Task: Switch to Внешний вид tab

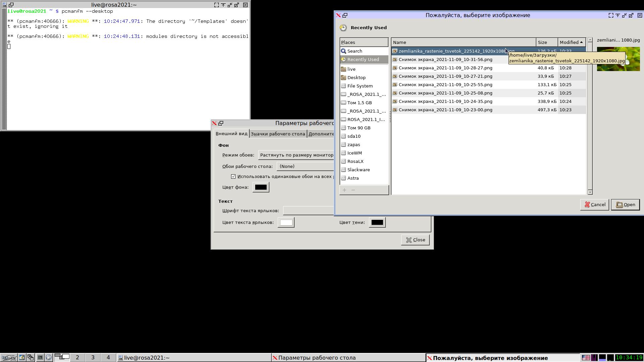Action: pyautogui.click(x=231, y=133)
